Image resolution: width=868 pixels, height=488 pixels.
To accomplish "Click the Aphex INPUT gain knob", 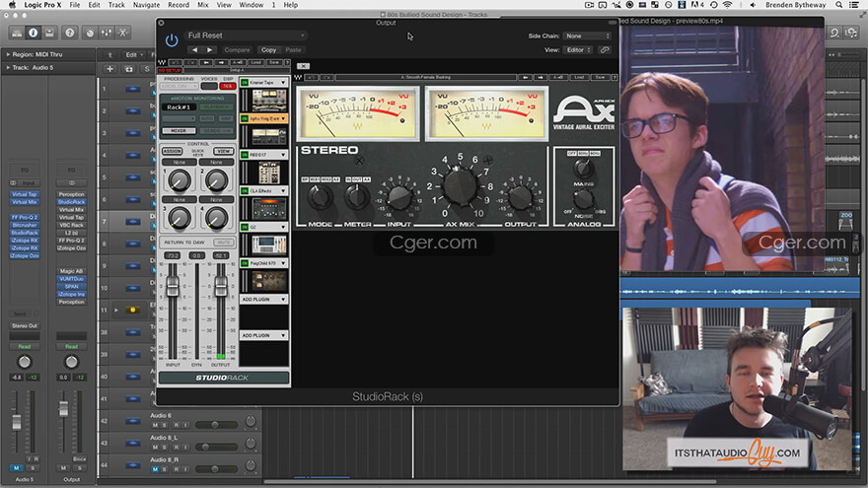I will click(399, 197).
